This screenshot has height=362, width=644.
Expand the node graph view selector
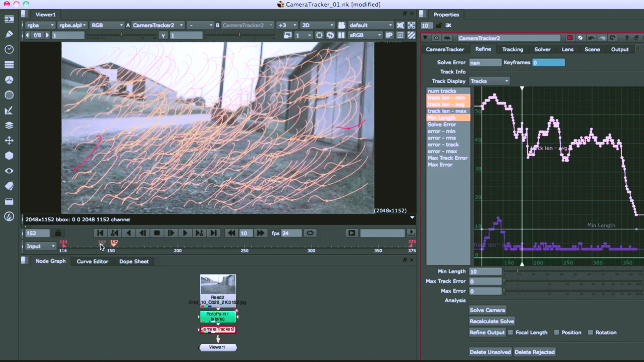(x=405, y=260)
